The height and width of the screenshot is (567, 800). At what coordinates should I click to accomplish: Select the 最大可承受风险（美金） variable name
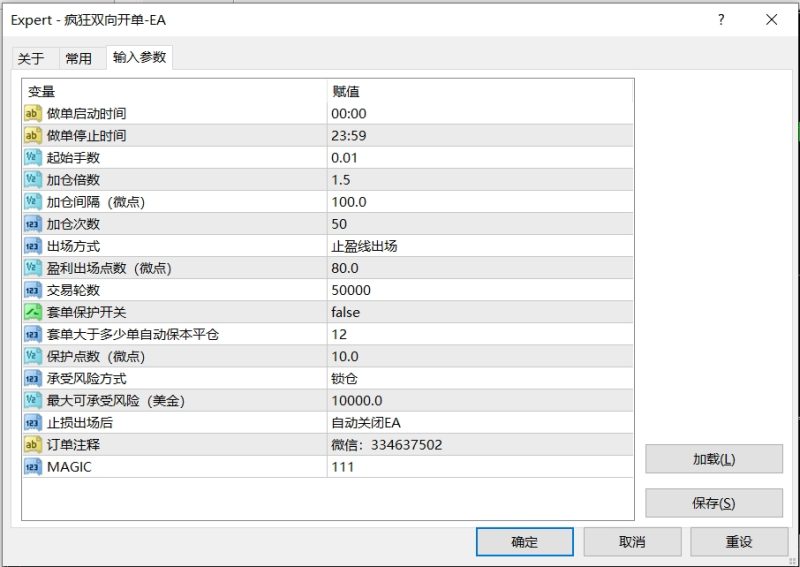pyautogui.click(x=116, y=401)
